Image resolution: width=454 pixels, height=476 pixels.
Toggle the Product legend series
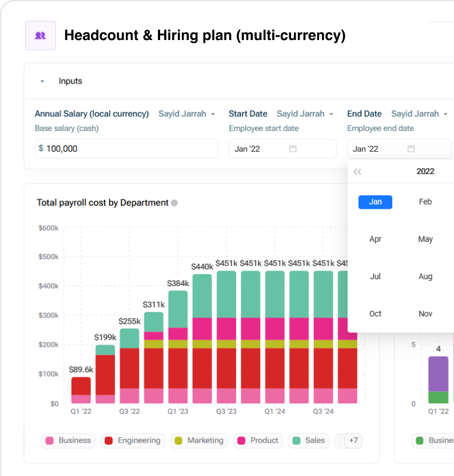click(x=258, y=441)
